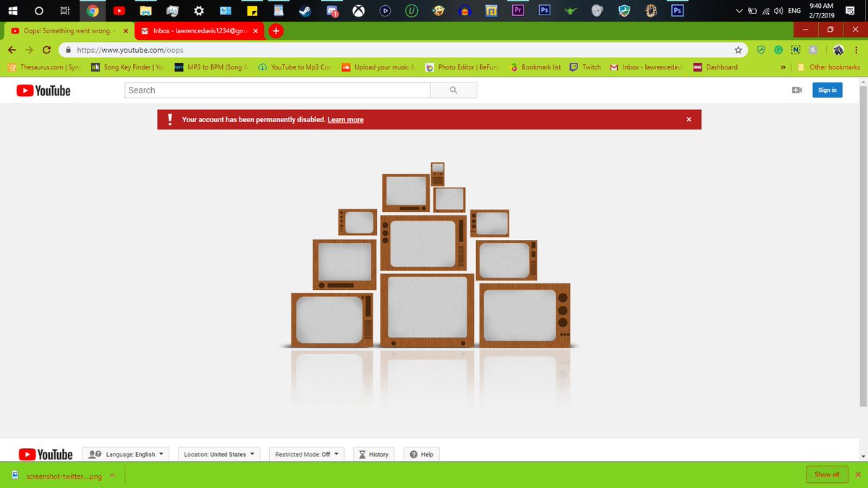The image size is (868, 488).
Task: Open the Language: English dropdown
Action: click(x=126, y=454)
